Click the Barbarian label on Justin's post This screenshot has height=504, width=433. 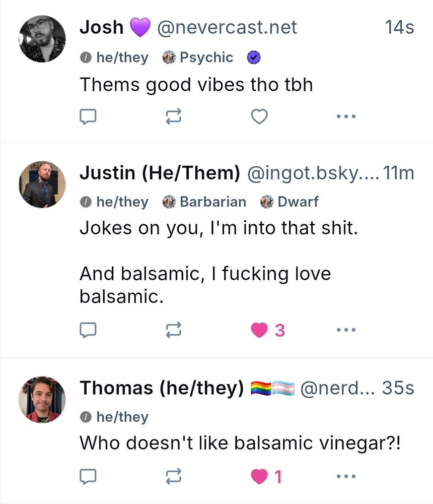click(x=204, y=202)
